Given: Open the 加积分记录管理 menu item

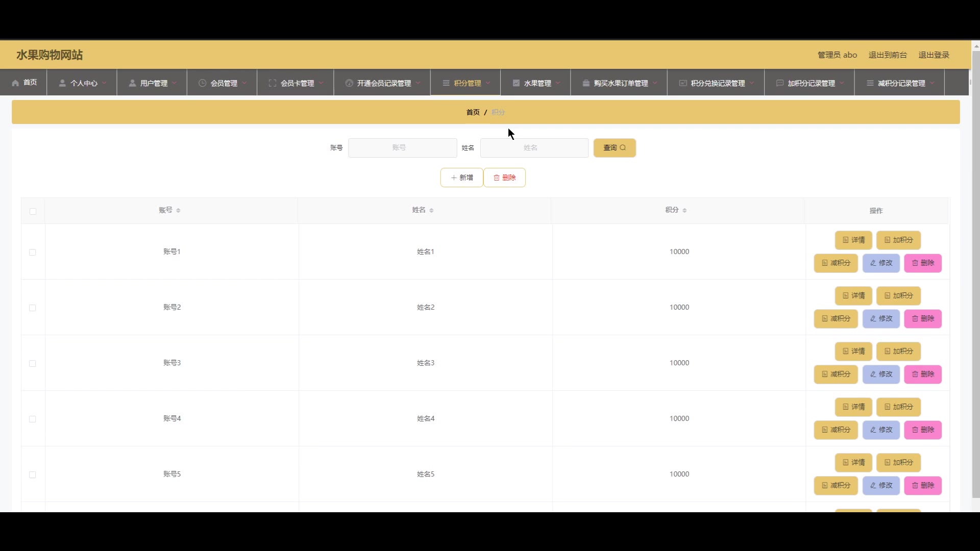Looking at the screenshot, I should click(x=811, y=83).
